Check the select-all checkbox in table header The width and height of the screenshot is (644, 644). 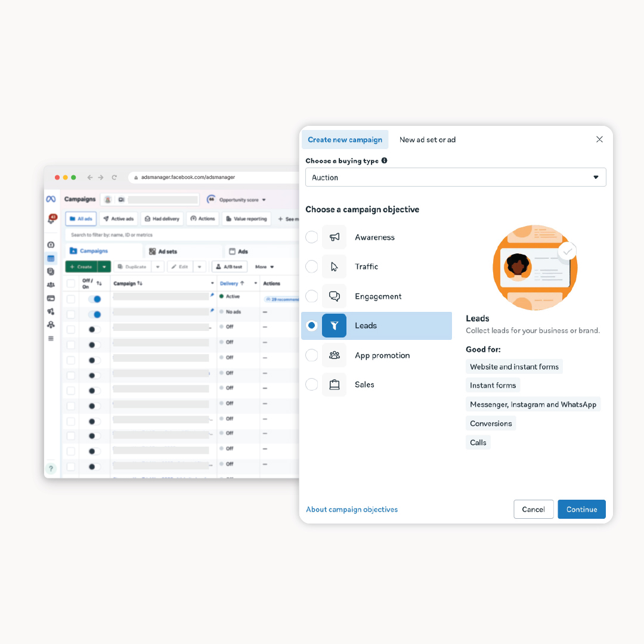pos(71,283)
